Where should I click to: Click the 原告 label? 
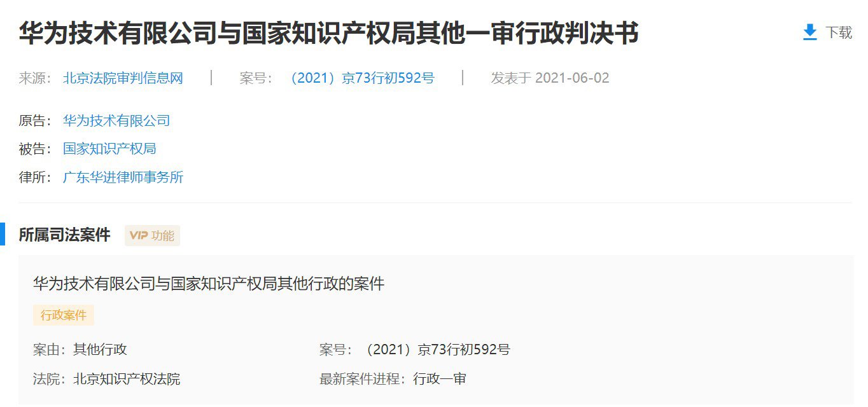pos(32,121)
